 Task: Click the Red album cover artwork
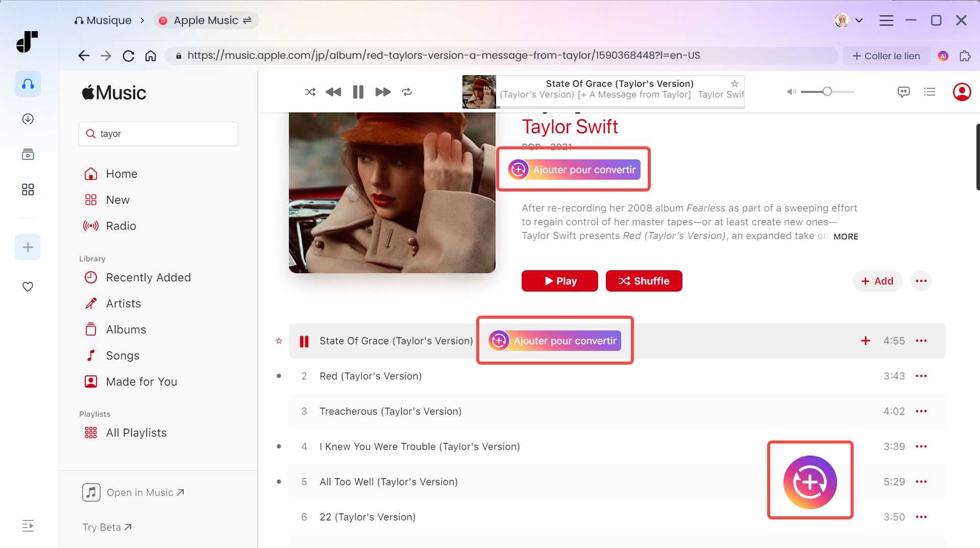(x=392, y=192)
